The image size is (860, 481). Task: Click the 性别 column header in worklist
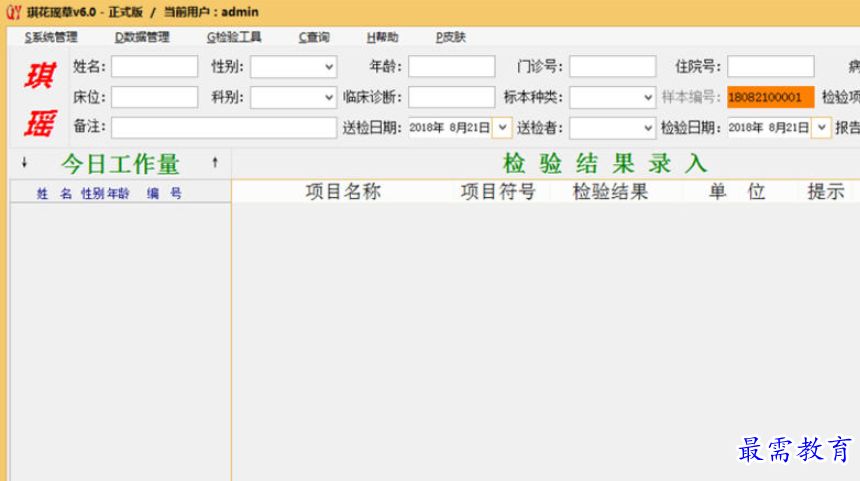tap(92, 194)
